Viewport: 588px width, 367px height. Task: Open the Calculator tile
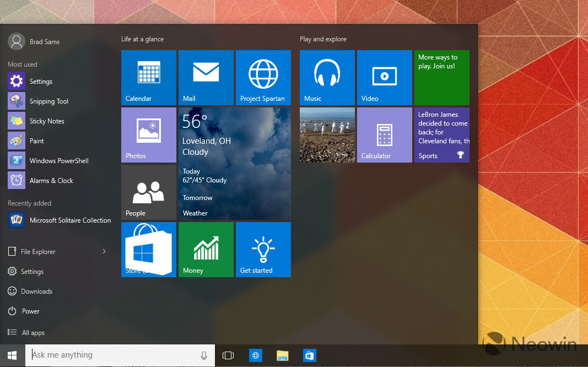coord(384,135)
